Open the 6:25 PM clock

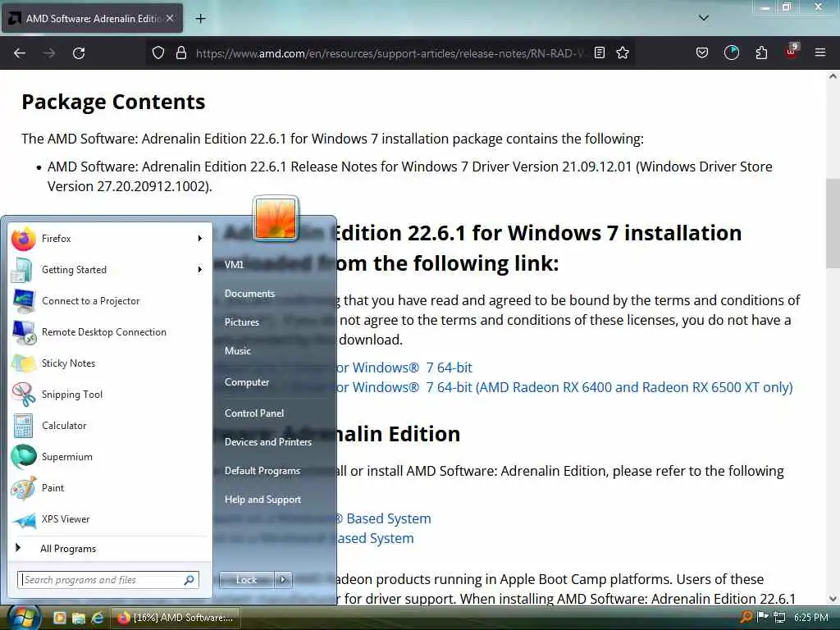pyautogui.click(x=811, y=617)
